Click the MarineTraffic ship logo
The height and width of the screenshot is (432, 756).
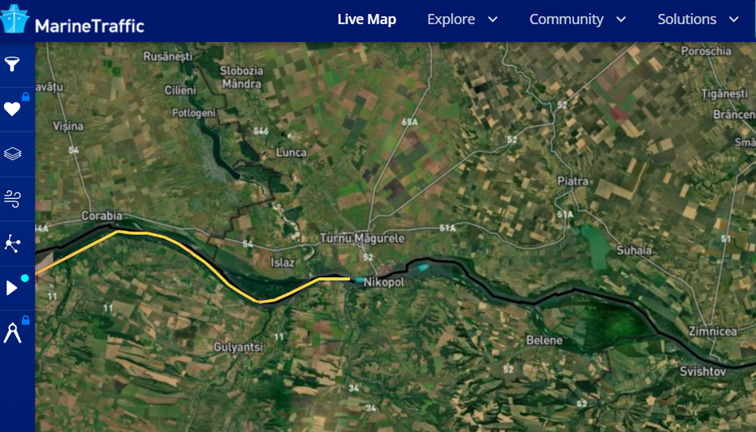click(15, 19)
